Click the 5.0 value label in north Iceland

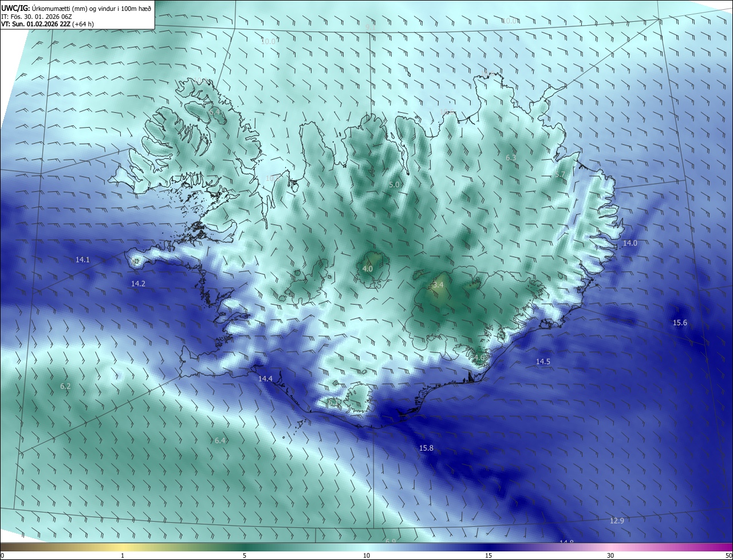pyautogui.click(x=394, y=185)
